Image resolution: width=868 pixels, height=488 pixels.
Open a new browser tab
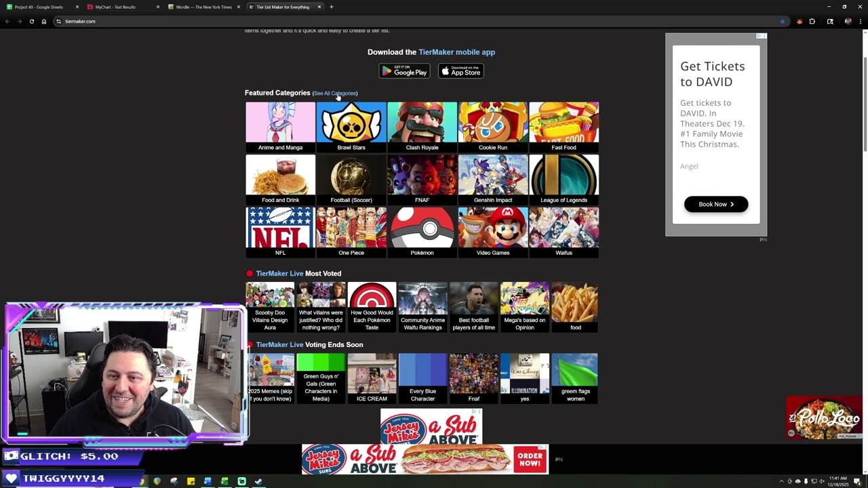(331, 7)
